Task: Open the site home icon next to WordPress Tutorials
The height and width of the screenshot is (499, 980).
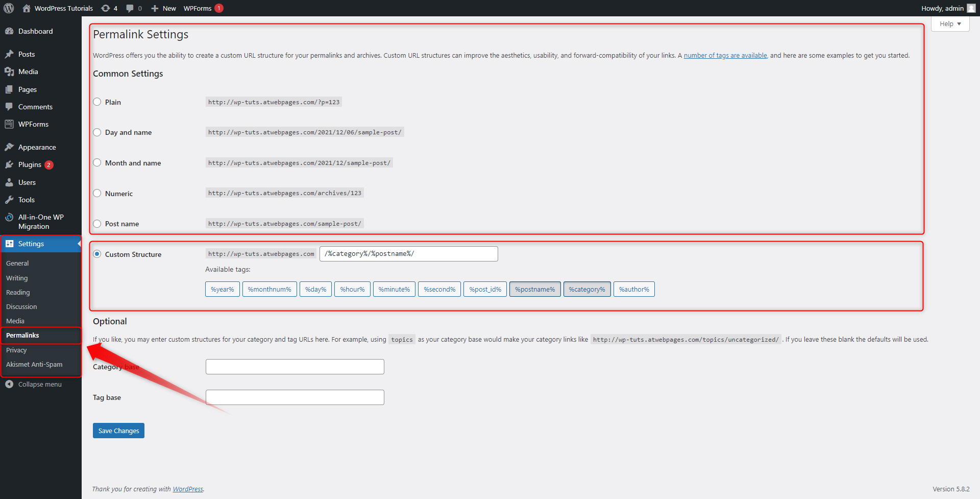Action: point(27,8)
